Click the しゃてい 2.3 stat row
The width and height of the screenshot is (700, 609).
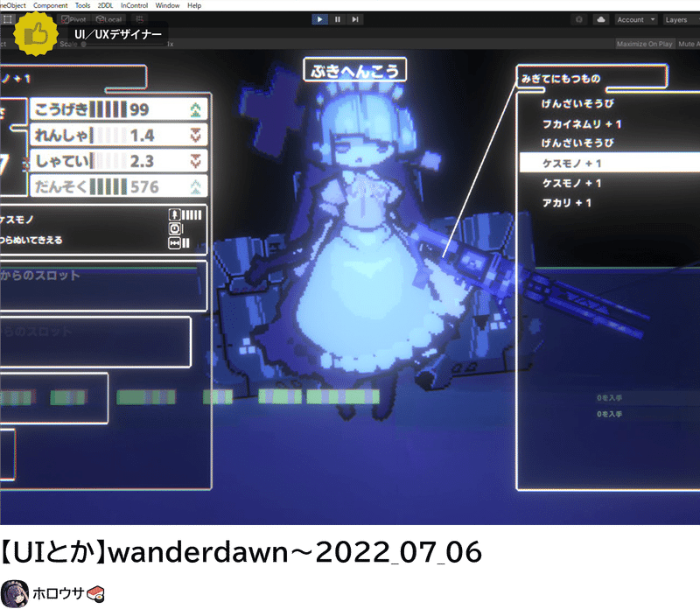tap(119, 161)
